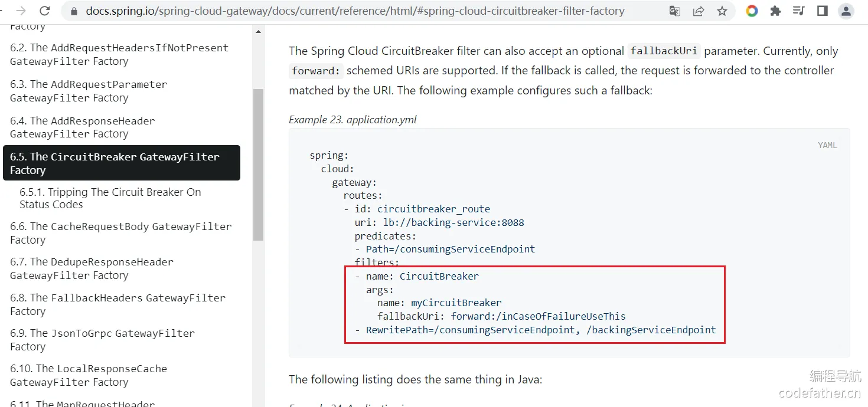Click the fallbackUri inline code
The image size is (868, 407).
pos(664,51)
